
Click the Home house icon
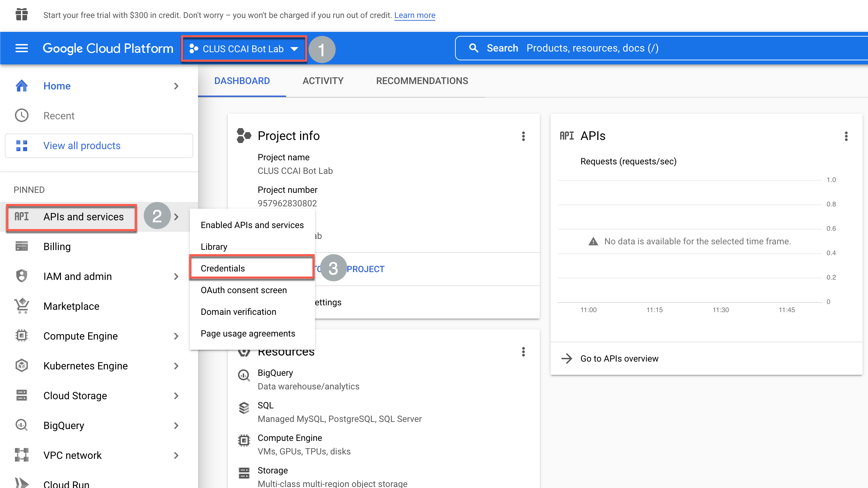click(x=22, y=86)
